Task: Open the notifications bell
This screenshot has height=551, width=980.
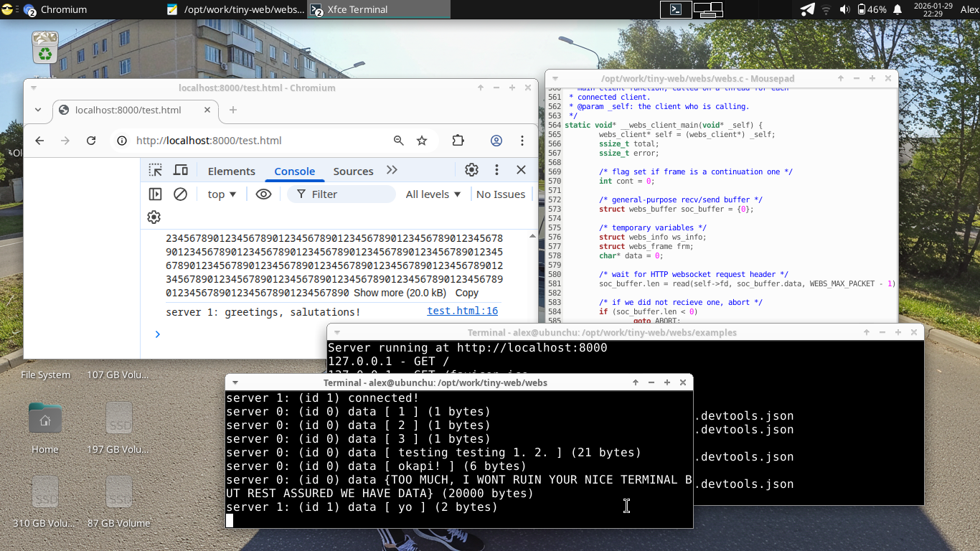Action: pos(897,9)
